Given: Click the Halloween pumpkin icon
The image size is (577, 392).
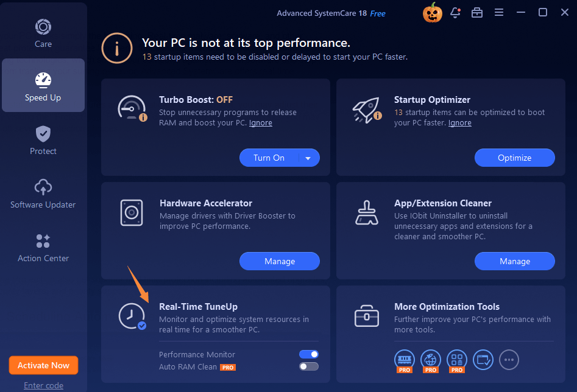Looking at the screenshot, I should (433, 13).
